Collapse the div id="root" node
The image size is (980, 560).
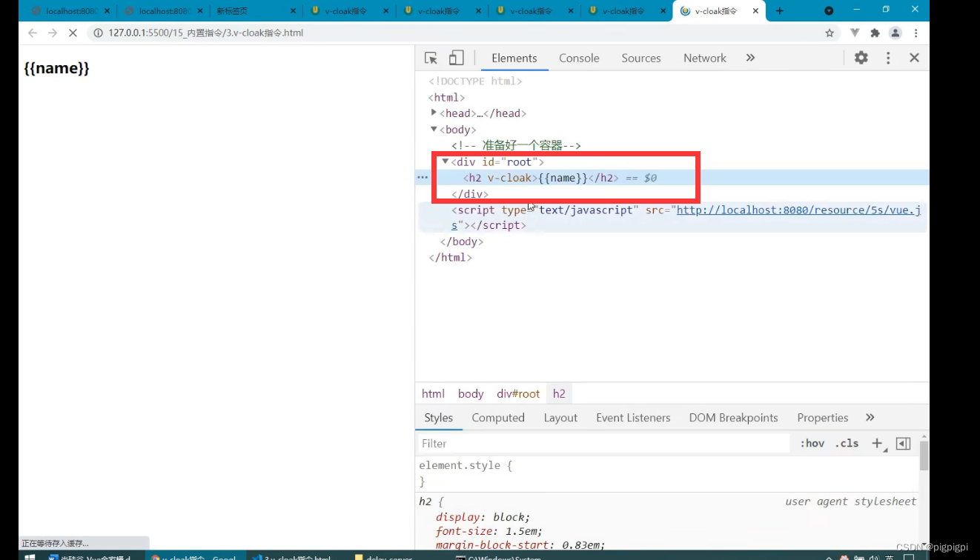pos(446,161)
